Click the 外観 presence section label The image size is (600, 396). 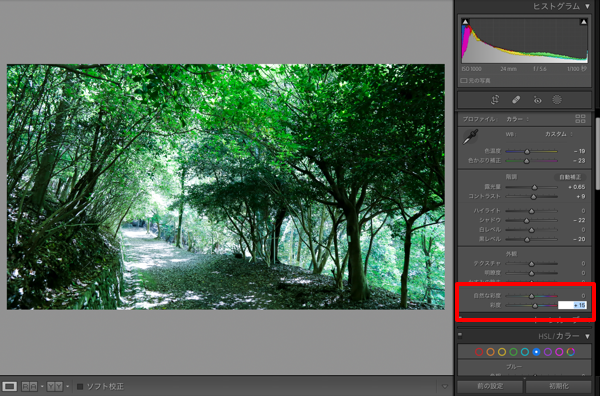[x=511, y=254]
